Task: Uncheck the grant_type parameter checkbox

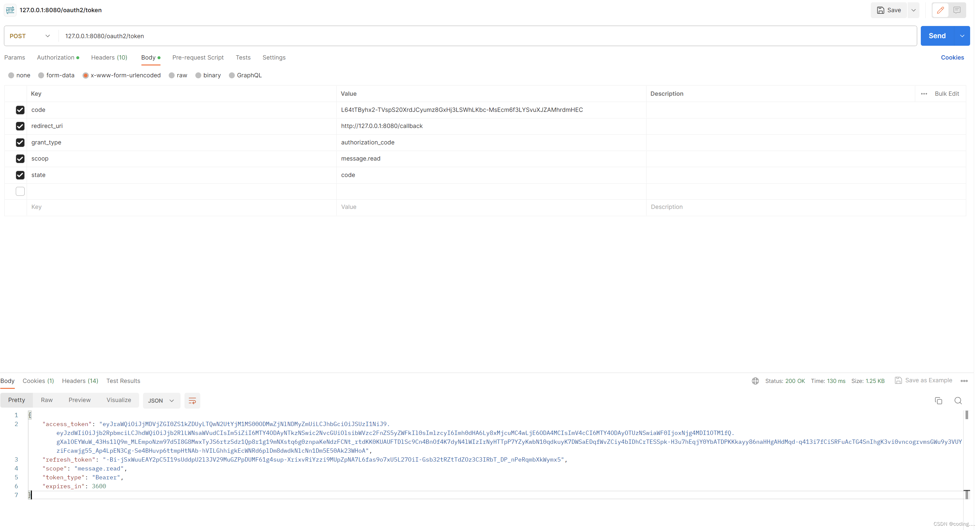Action: point(20,142)
